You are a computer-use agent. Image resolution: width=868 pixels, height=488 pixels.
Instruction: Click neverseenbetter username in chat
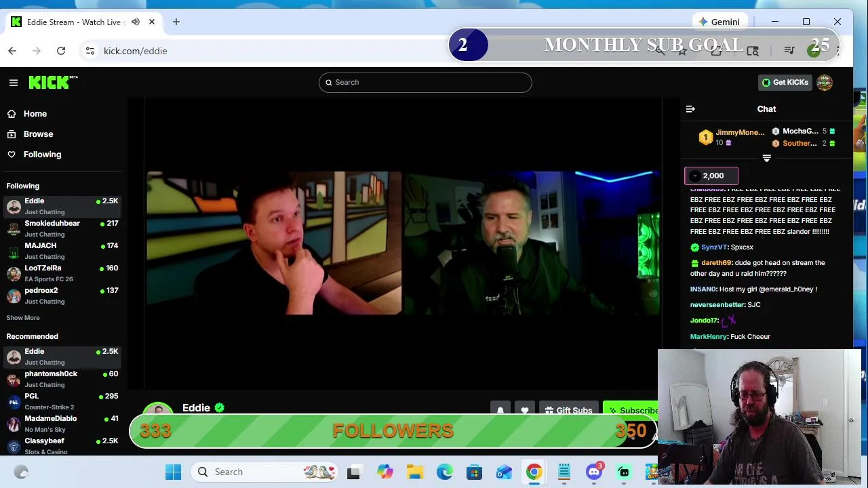click(x=717, y=305)
